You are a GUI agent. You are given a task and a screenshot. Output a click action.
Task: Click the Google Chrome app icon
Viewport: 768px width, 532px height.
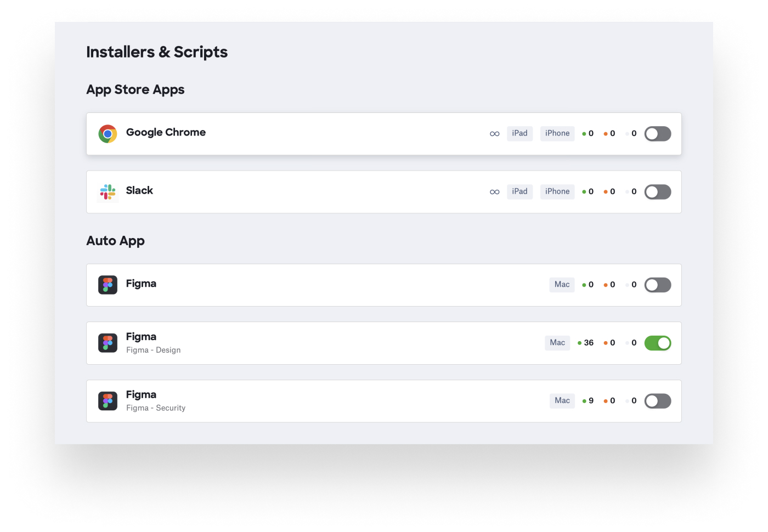point(108,134)
